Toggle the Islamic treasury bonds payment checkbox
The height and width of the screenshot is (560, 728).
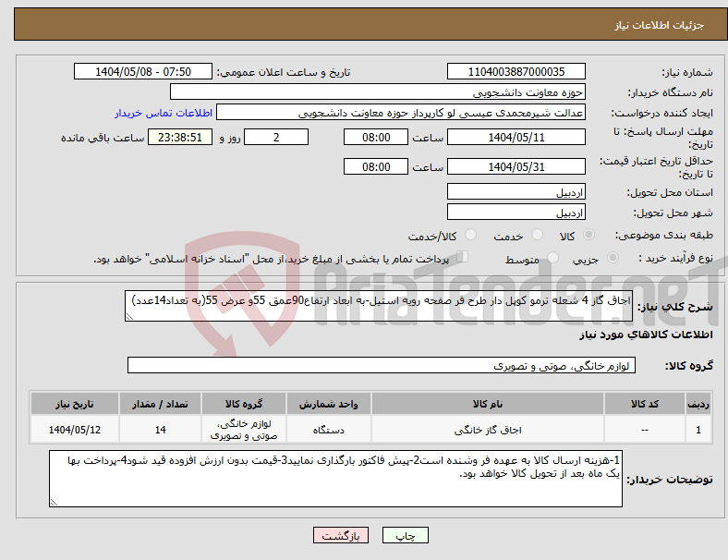(463, 257)
